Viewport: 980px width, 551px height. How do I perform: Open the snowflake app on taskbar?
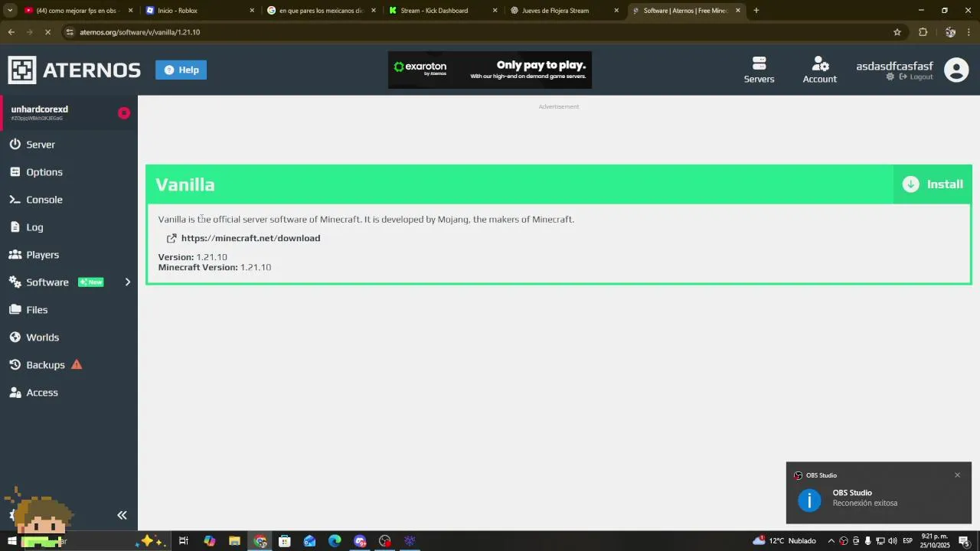pyautogui.click(x=410, y=541)
